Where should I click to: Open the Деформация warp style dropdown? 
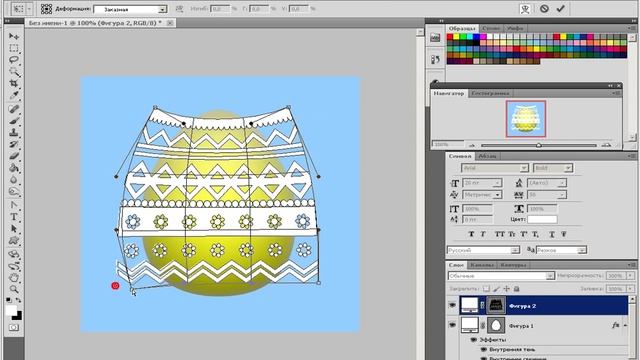pyautogui.click(x=162, y=9)
